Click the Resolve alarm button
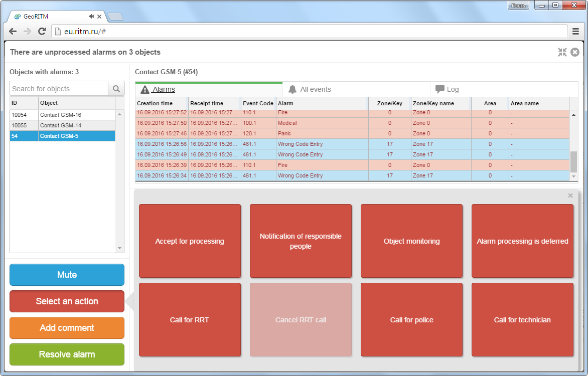The image size is (588, 376). point(67,354)
